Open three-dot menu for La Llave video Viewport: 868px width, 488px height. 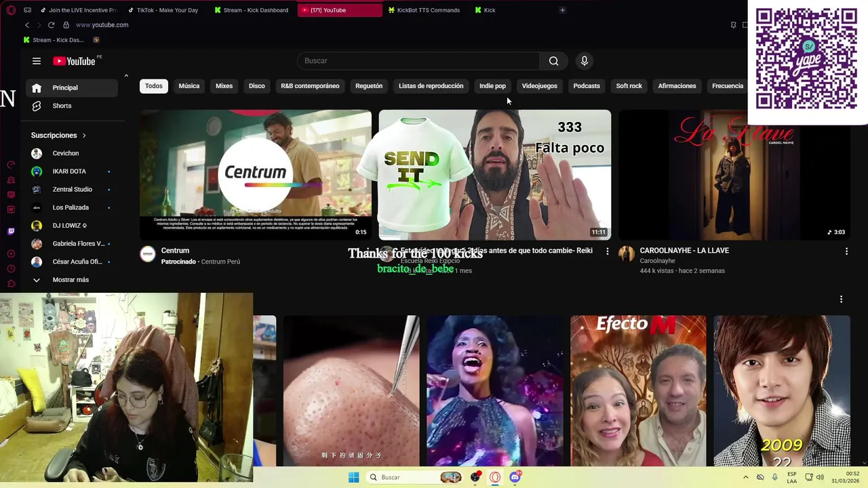click(846, 251)
